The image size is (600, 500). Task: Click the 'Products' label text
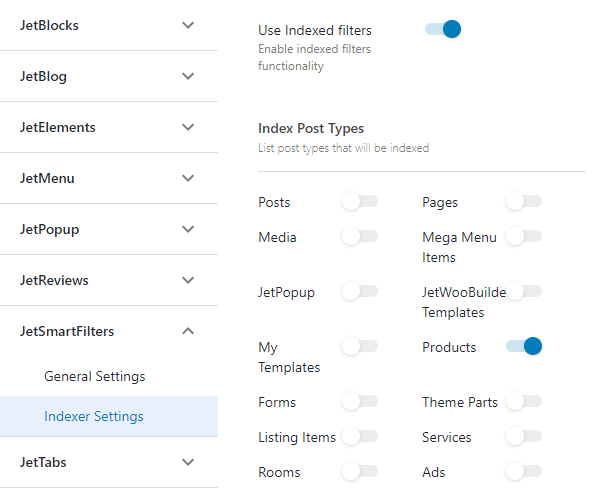point(449,347)
